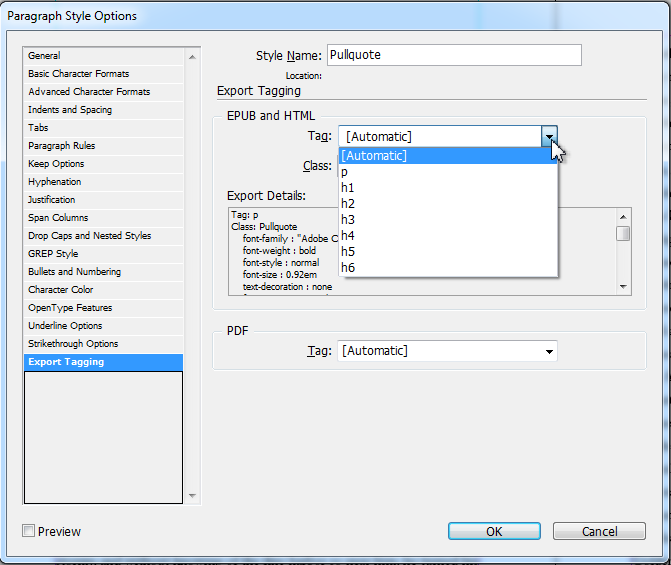Select Bullets and Numbering category
Viewport: 671px width, 565px height.
pos(104,271)
